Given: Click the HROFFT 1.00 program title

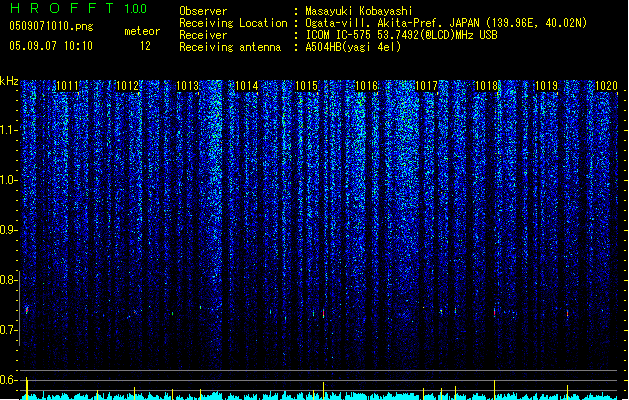Looking at the screenshot, I should point(79,8).
